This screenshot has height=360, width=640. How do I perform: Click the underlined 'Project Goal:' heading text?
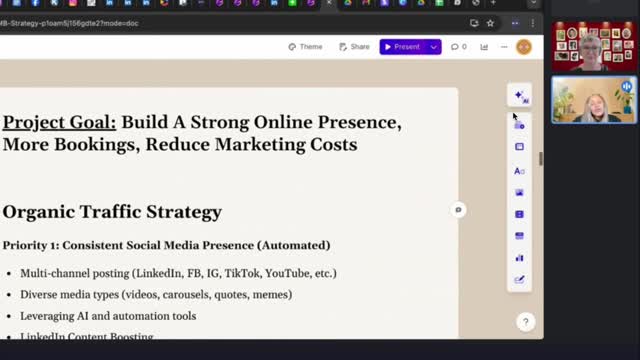click(59, 122)
